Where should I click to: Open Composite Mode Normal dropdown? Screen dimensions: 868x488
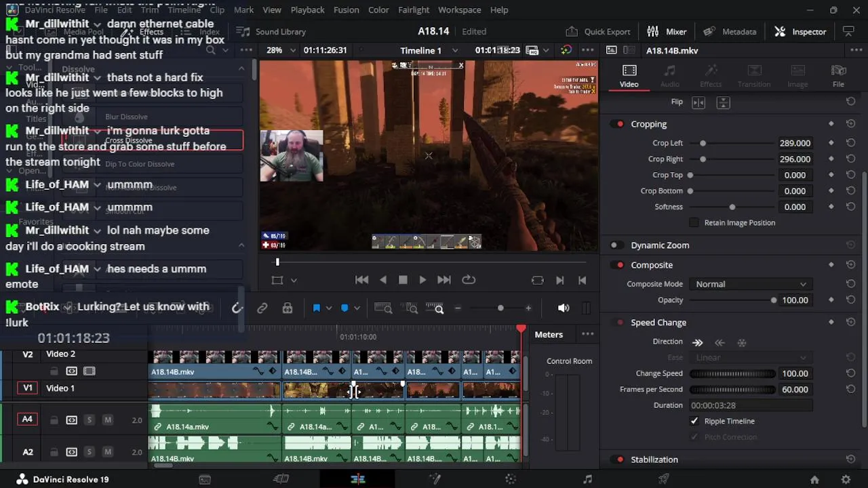click(x=750, y=284)
